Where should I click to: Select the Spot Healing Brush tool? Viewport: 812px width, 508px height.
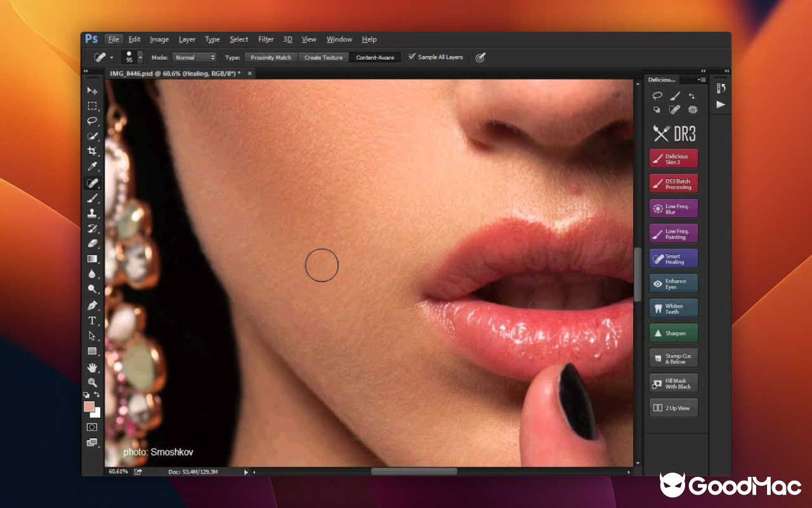[93, 183]
